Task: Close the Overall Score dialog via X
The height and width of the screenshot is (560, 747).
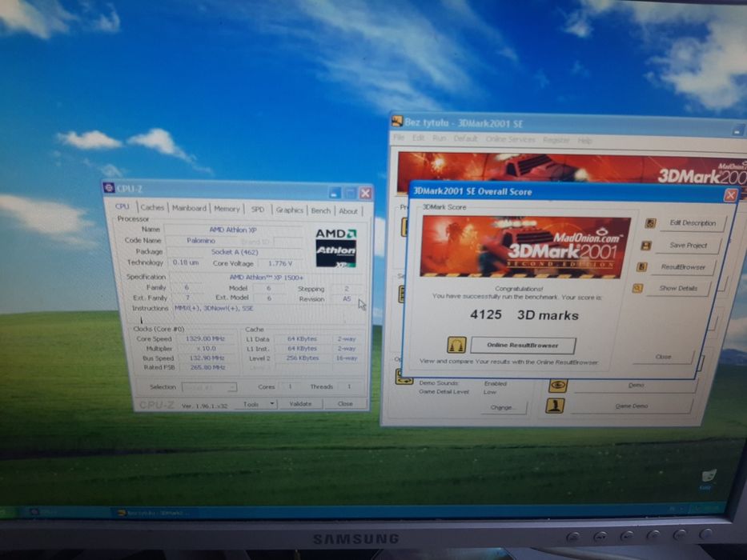Action: [730, 194]
